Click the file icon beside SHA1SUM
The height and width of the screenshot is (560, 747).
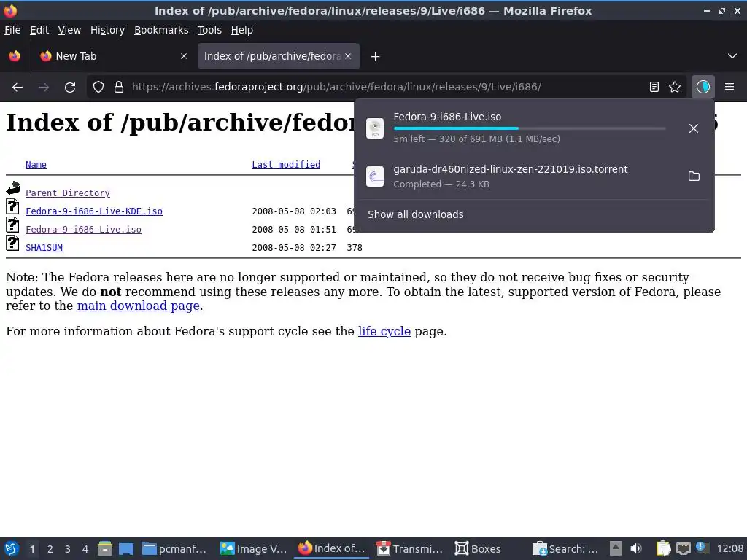click(12, 243)
